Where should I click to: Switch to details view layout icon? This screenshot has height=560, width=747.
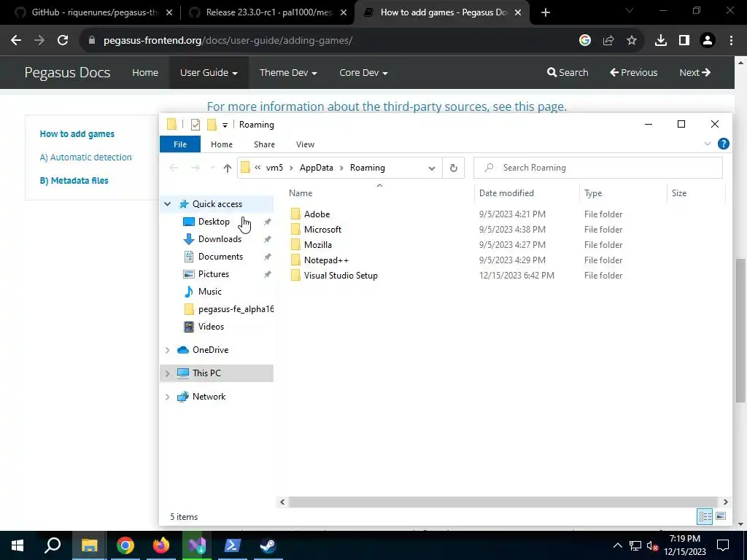[705, 516]
